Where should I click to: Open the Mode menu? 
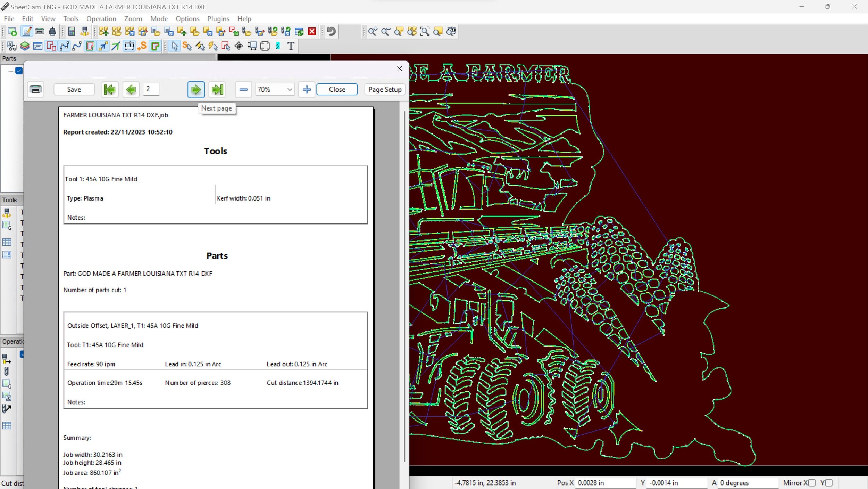[x=159, y=19]
